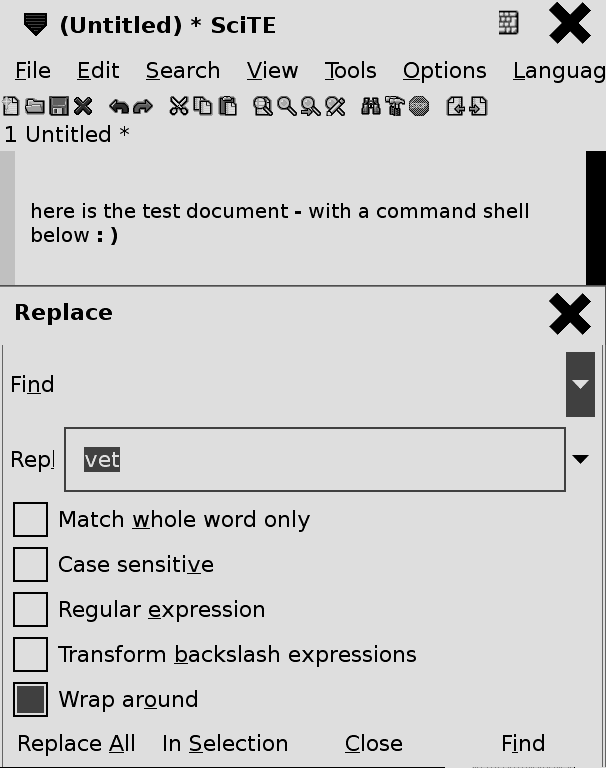This screenshot has height=768, width=606.
Task: Open the Replace field history dropdown
Action: click(x=580, y=460)
